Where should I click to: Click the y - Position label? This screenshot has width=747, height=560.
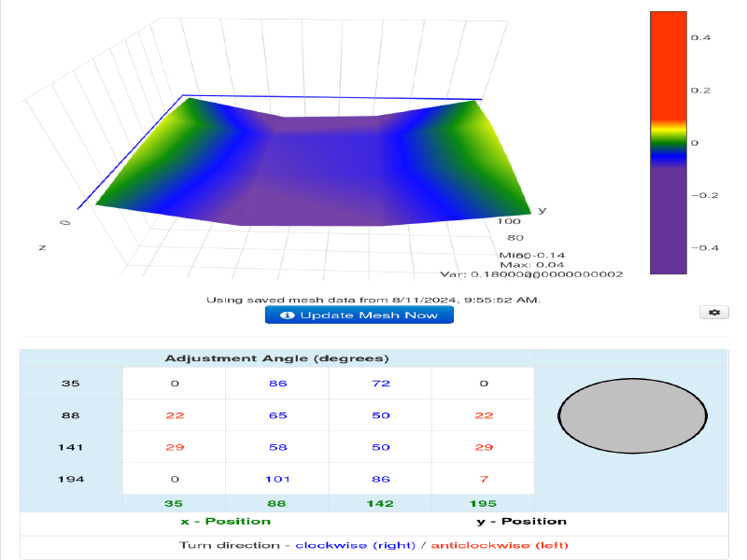[520, 521]
